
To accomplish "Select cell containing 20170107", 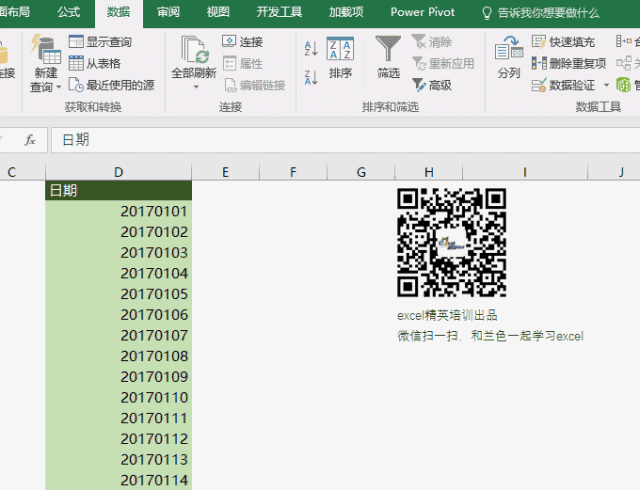I will pyautogui.click(x=118, y=335).
